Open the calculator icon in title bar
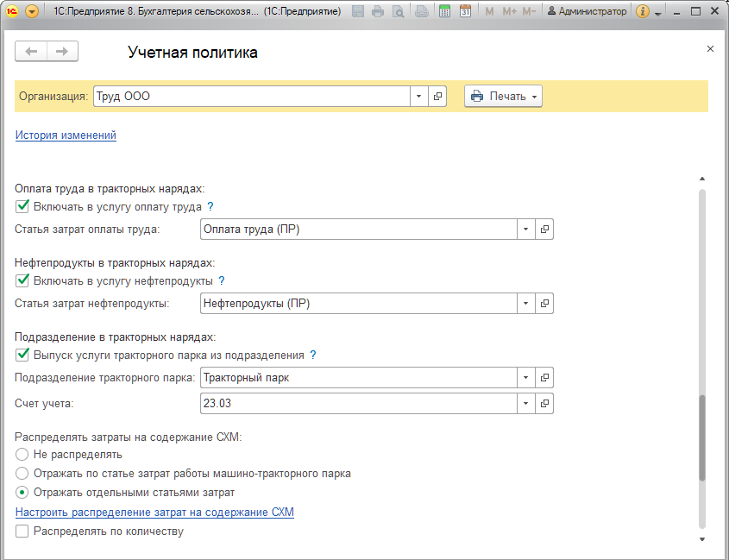 pos(444,11)
